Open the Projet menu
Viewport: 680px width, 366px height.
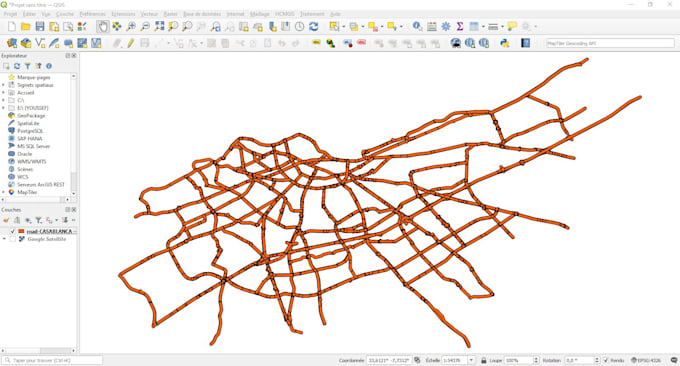point(10,14)
